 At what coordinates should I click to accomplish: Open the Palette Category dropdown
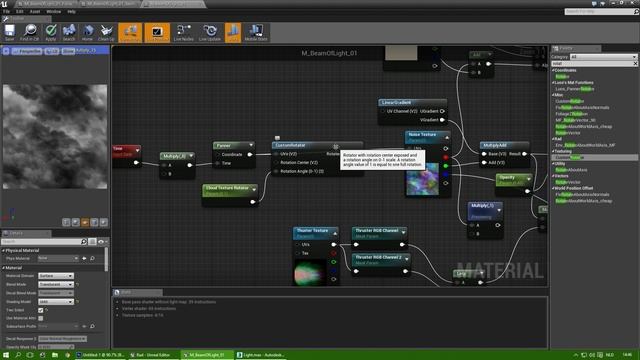click(603, 57)
